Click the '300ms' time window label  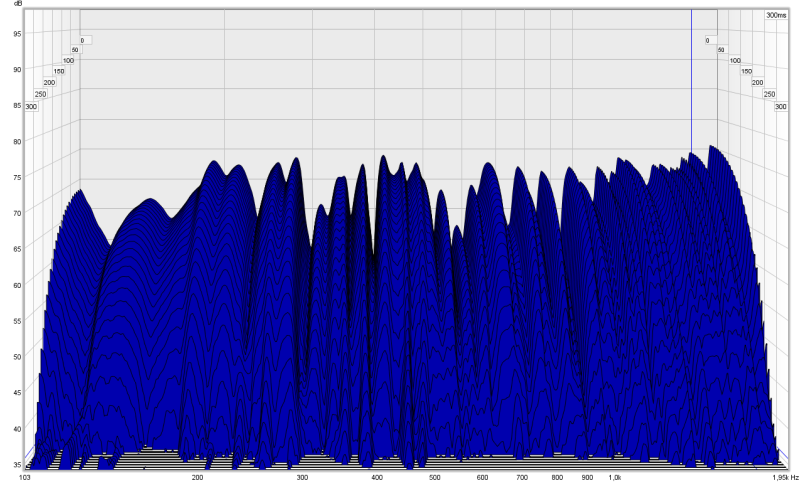click(x=776, y=15)
